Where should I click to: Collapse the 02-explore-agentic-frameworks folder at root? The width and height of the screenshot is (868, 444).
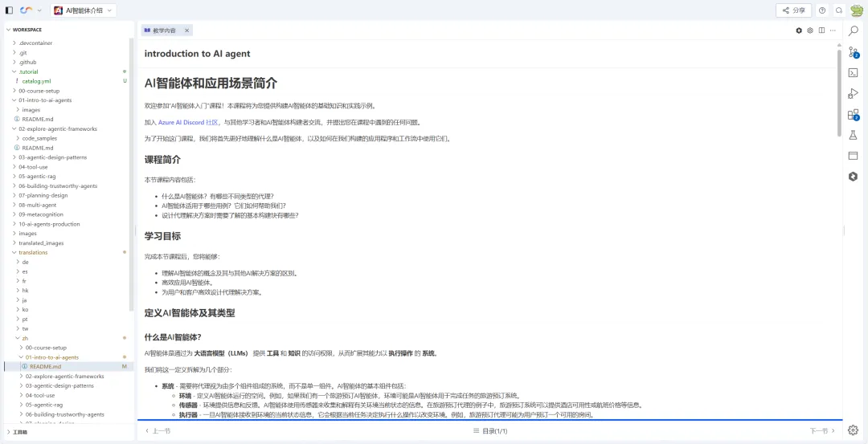point(58,128)
